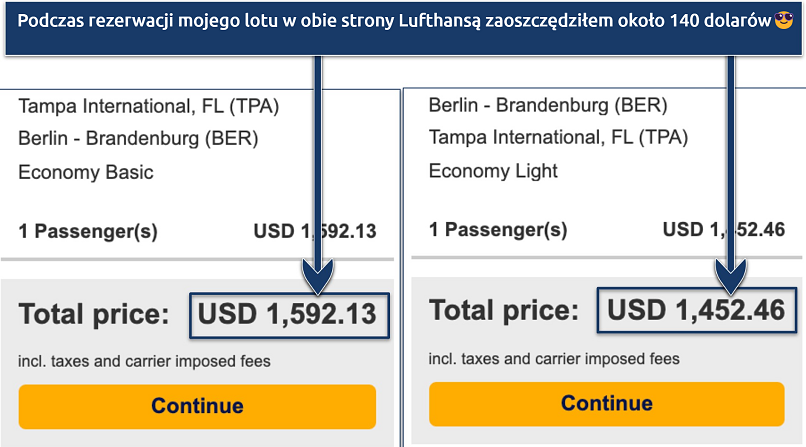Click the right Total price: label

505,311
